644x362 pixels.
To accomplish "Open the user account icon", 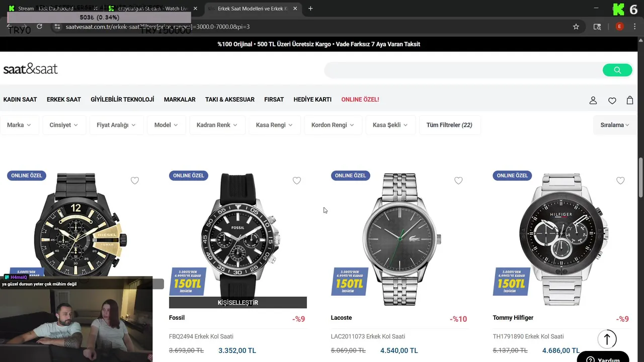I will coord(593,101).
